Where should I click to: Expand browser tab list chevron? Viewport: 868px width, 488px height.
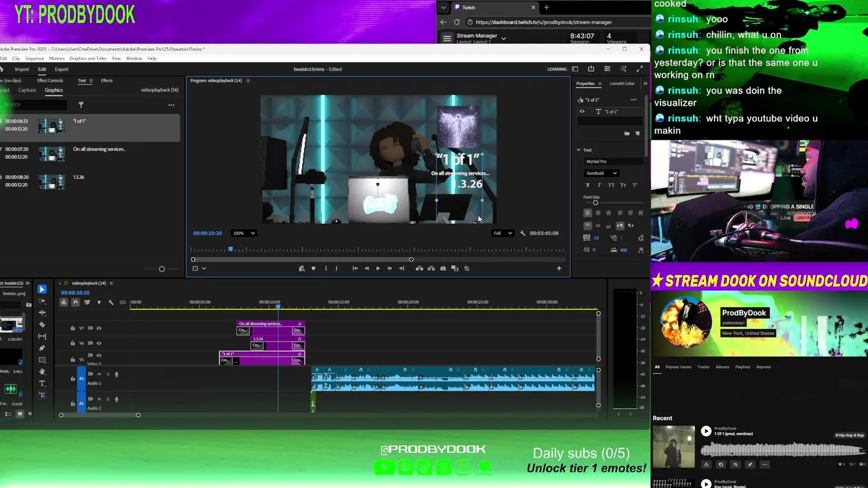click(x=443, y=7)
